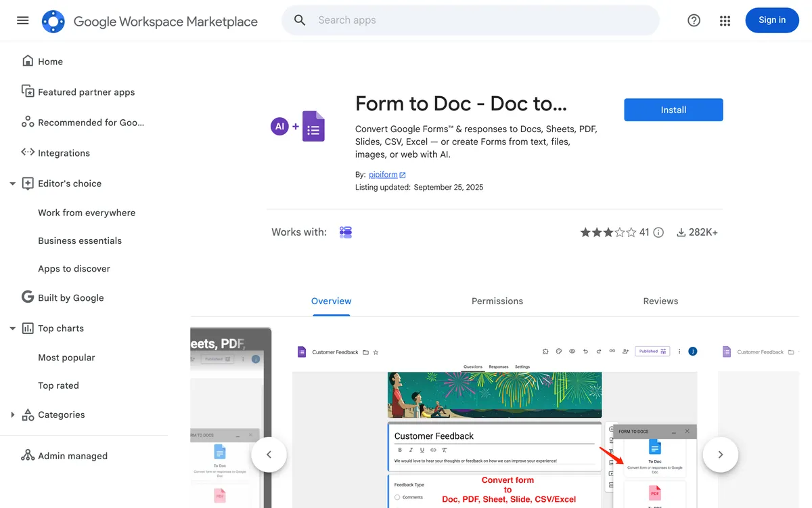The height and width of the screenshot is (508, 812).
Task: Click the Categories shapes icon
Action: pos(28,415)
